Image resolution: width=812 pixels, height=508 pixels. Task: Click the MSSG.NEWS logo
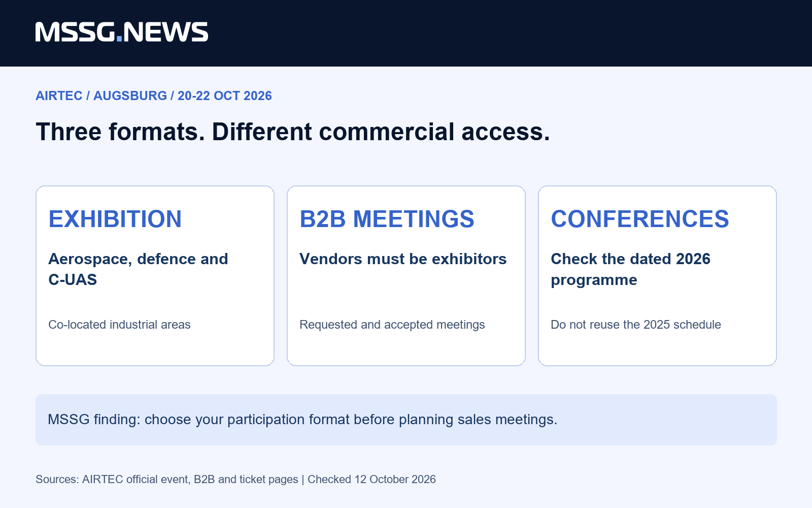122,32
